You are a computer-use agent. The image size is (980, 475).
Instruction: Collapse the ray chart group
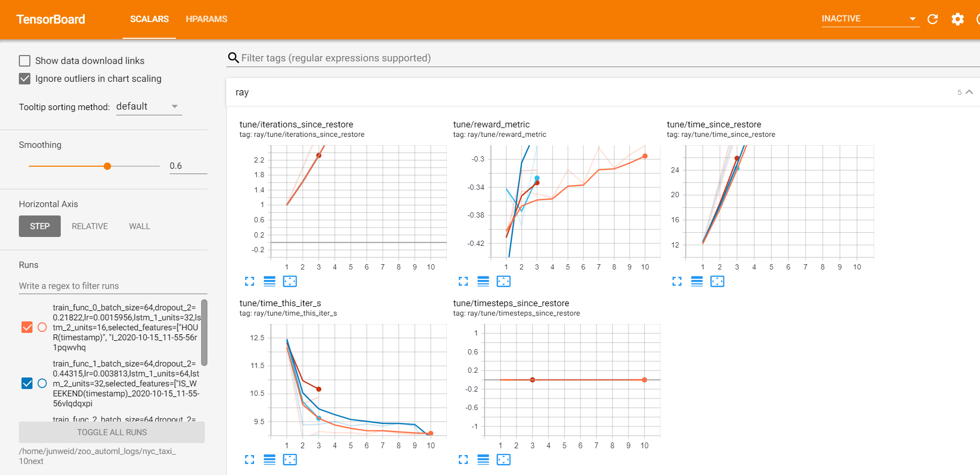coord(969,92)
